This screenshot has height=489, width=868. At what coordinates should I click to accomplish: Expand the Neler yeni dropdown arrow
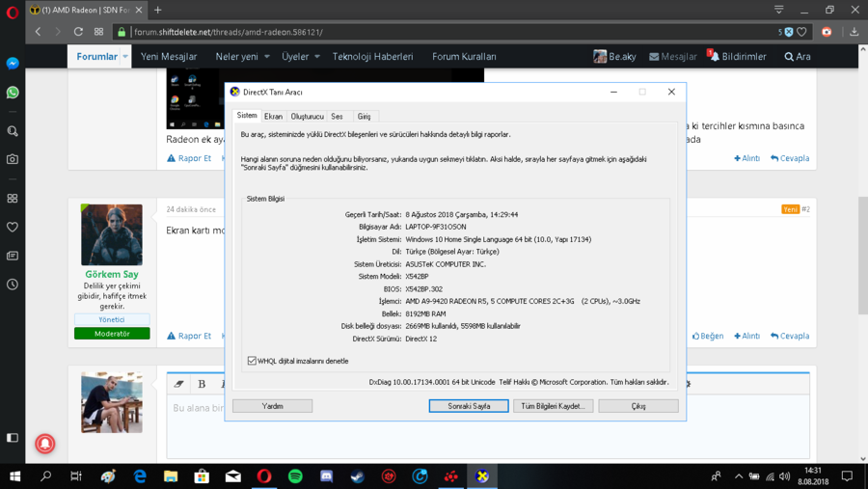click(267, 57)
